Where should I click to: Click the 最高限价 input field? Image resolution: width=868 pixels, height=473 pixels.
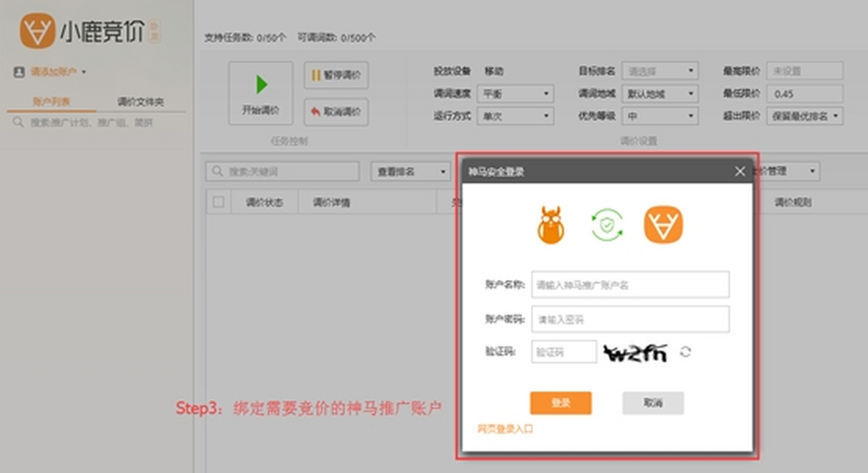click(805, 71)
